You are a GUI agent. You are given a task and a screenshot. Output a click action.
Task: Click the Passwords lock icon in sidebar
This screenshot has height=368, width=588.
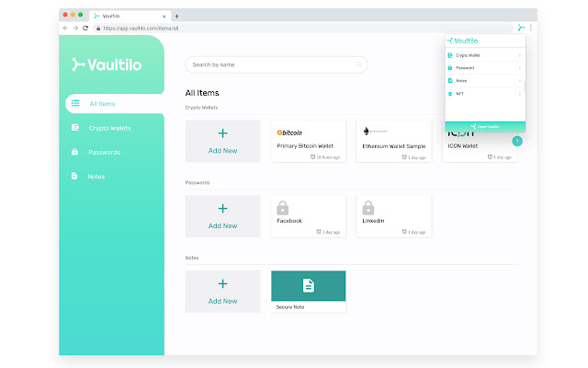(x=74, y=152)
